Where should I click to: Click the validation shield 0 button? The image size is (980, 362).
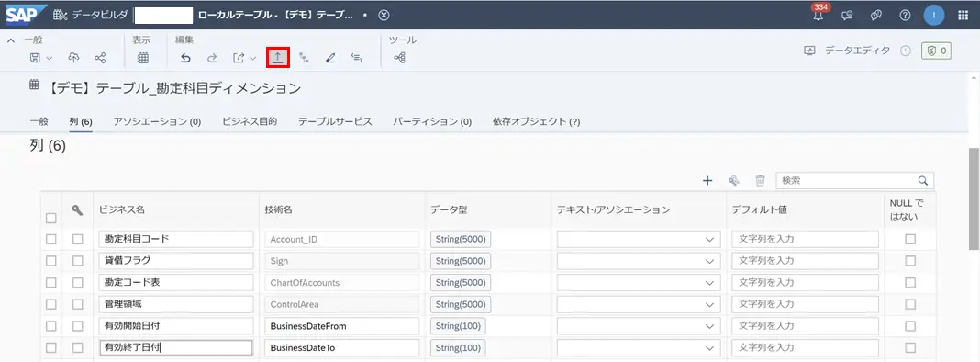(x=936, y=51)
